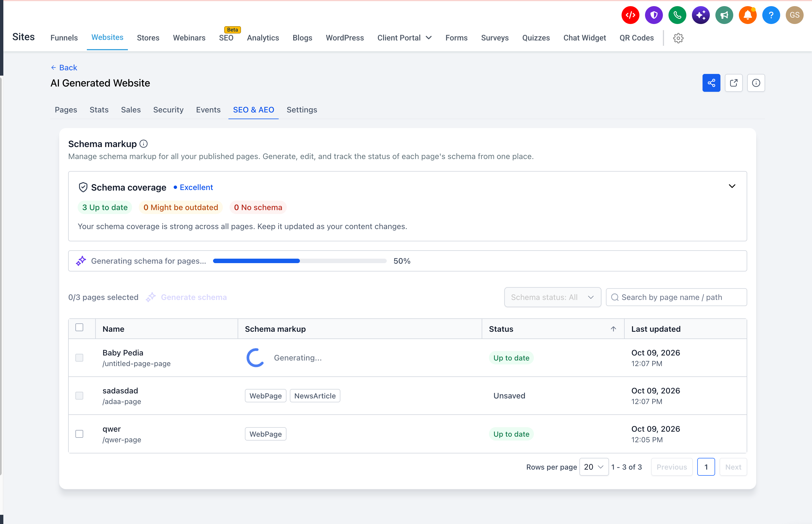The height and width of the screenshot is (524, 812).
Task: Open website in new tab icon
Action: pos(734,83)
